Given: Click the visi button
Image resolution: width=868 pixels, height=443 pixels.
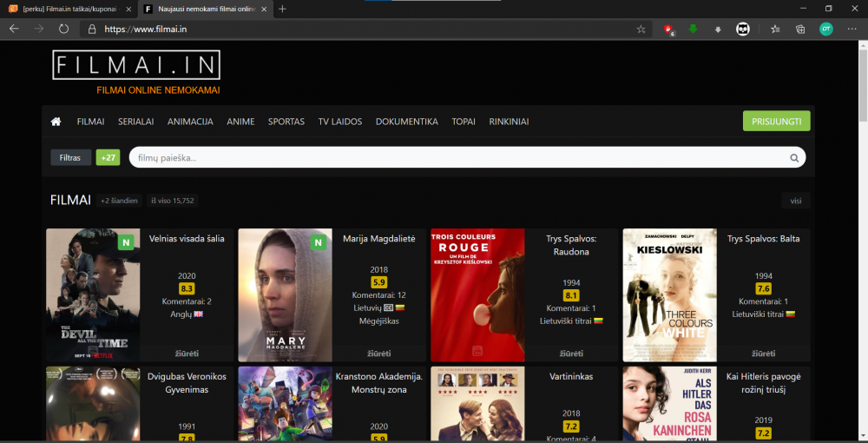Looking at the screenshot, I should point(795,201).
